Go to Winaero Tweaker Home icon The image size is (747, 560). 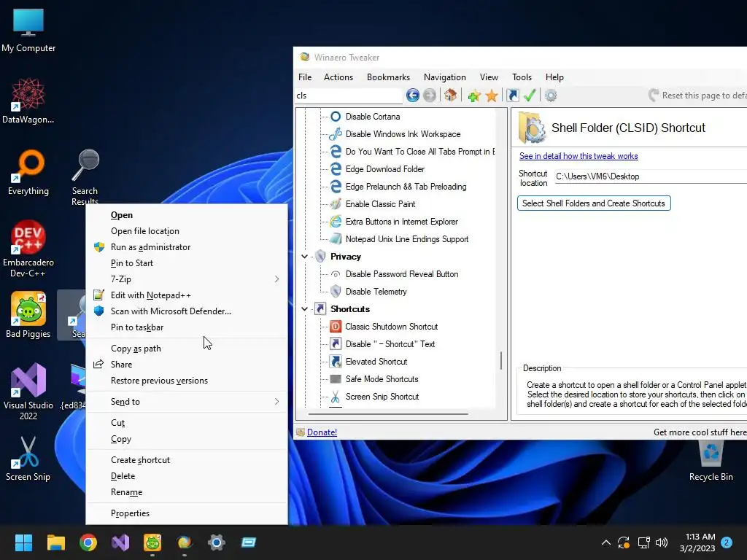click(x=450, y=96)
